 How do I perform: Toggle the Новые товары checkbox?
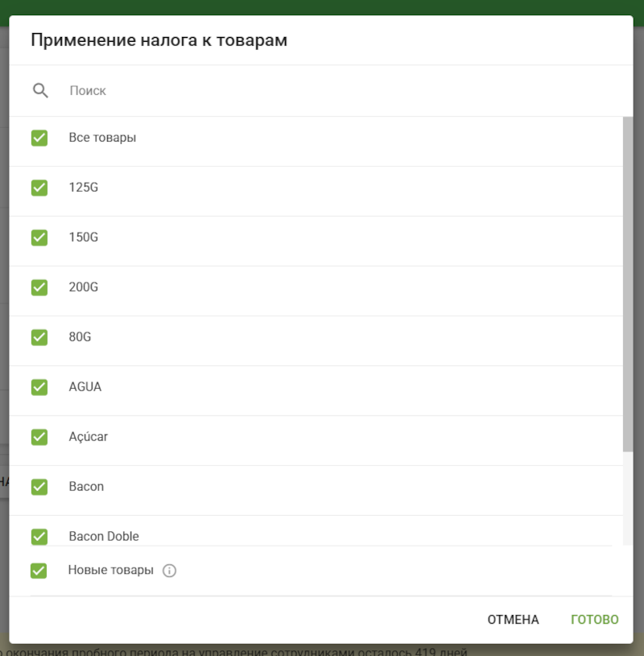(39, 570)
